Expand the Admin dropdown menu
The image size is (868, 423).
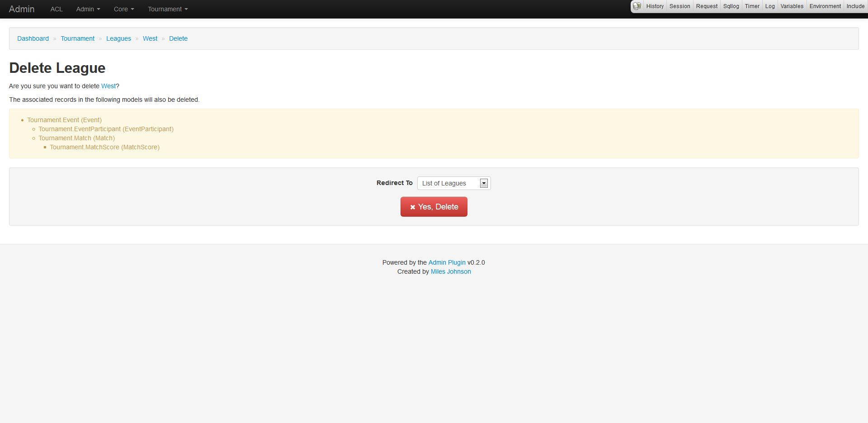(88, 9)
